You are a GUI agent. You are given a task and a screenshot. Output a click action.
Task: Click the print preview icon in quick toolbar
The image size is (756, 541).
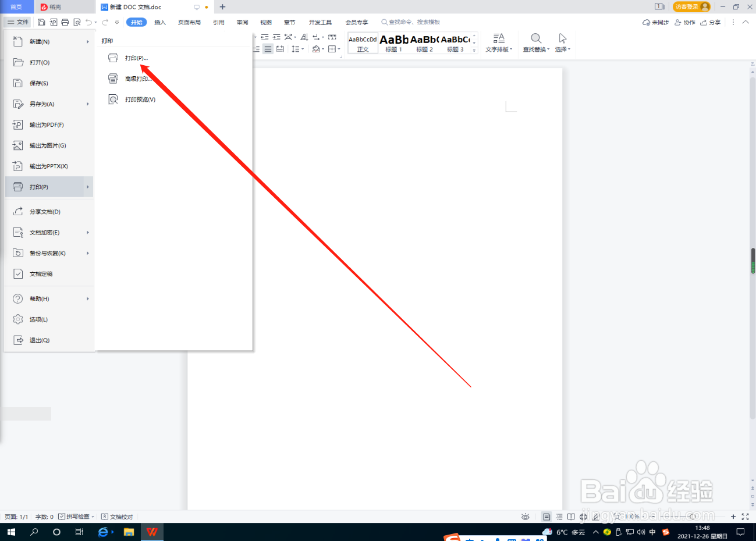77,22
